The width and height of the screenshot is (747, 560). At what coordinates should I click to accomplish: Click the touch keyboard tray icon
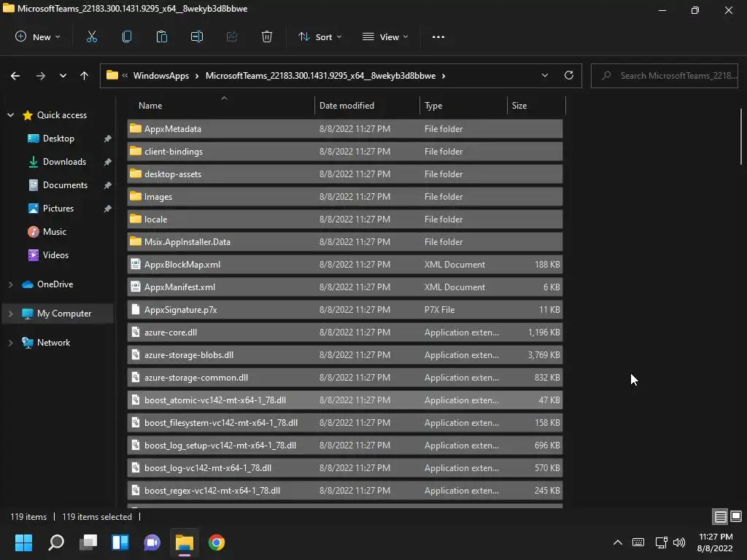tap(638, 542)
